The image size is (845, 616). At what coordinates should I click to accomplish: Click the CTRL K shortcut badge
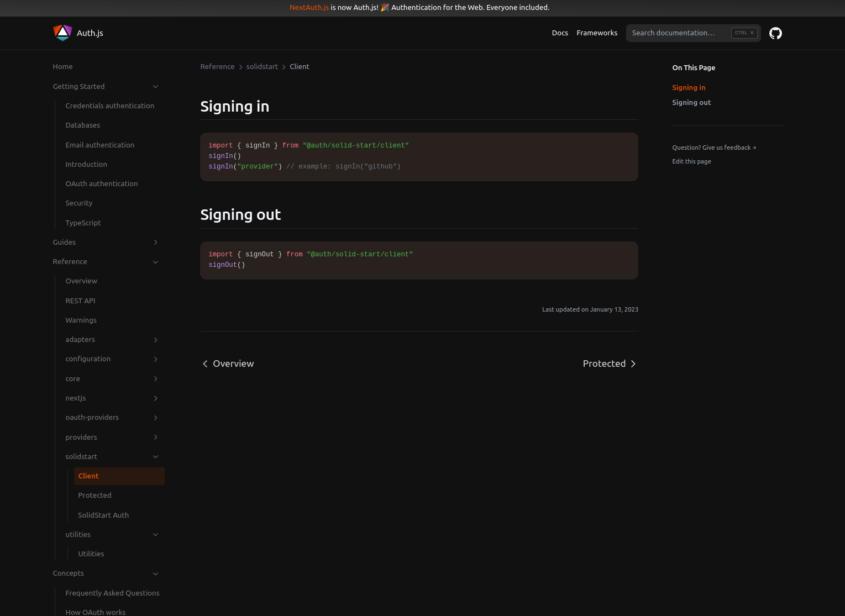(744, 33)
